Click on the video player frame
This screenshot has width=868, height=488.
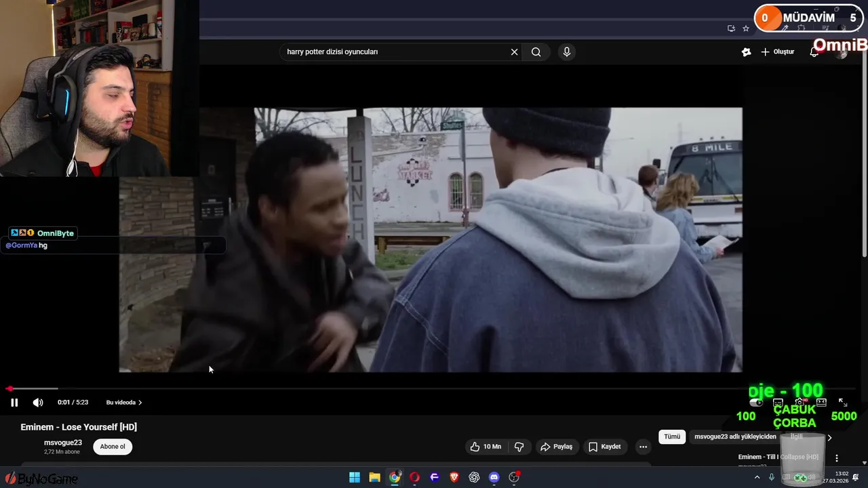pos(431,240)
